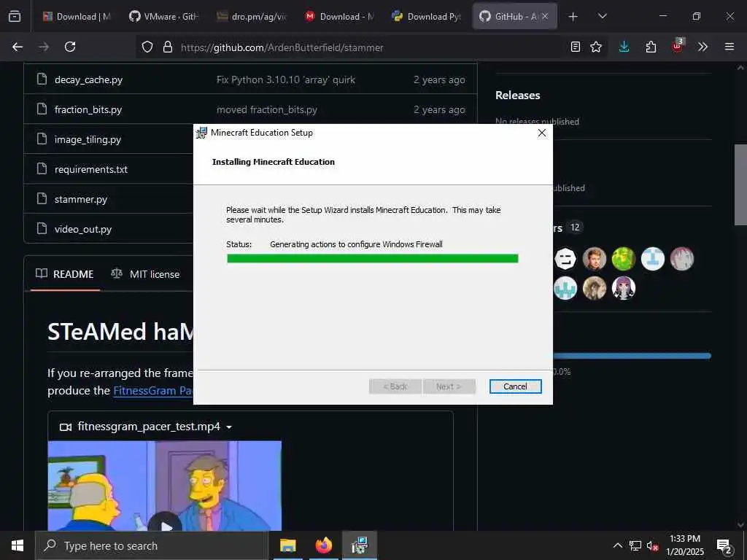The image size is (747, 560).
Task: Open image_tiling.py file
Action: (x=88, y=139)
